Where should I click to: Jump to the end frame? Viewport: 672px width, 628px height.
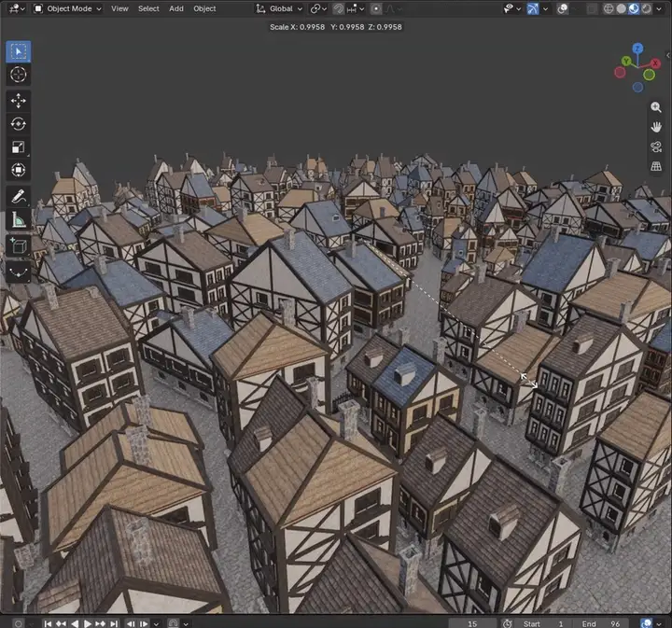(114, 623)
